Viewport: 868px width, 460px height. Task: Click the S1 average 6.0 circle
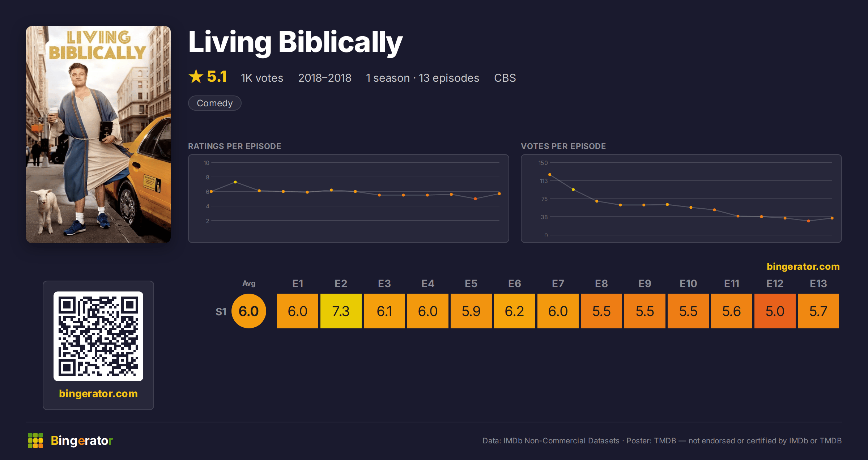(249, 311)
